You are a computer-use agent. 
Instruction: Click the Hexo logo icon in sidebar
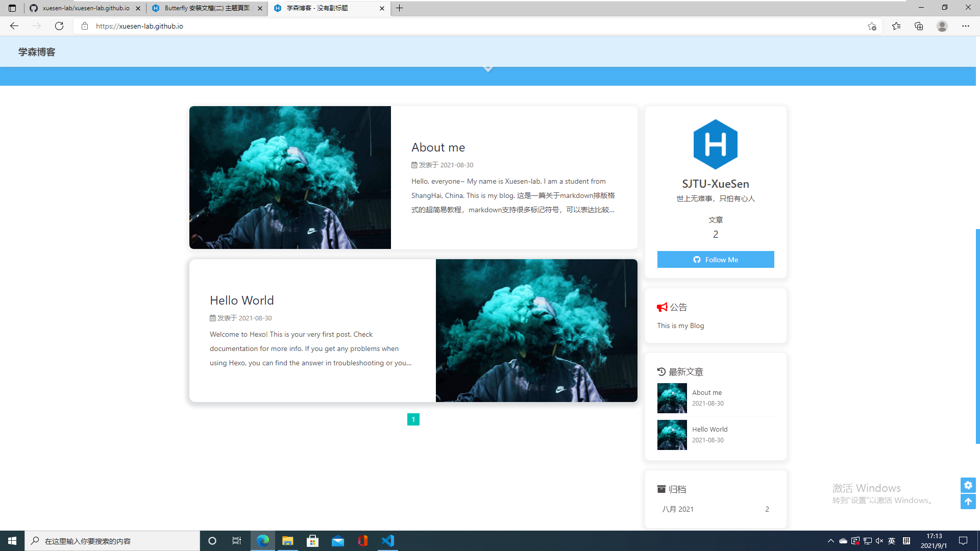click(716, 144)
